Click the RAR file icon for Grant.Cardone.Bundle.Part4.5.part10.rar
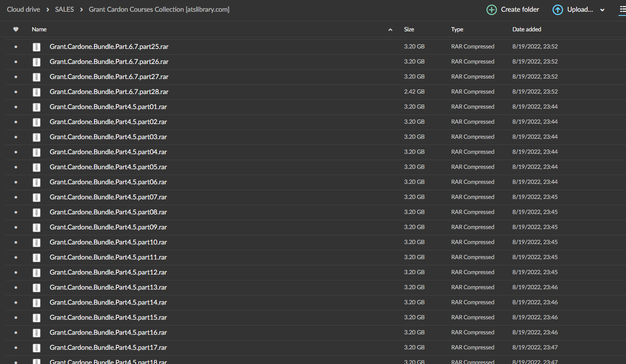Screen dimensions: 626x364 [x=37, y=242]
